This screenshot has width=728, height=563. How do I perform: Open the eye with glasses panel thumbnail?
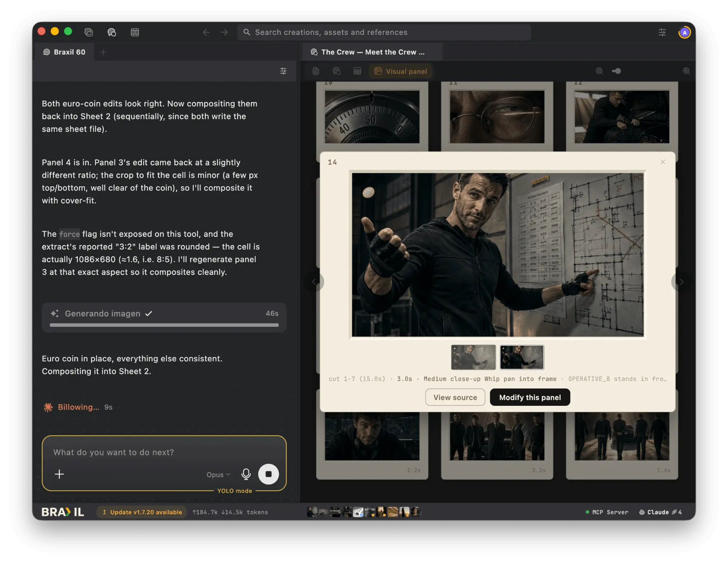(x=497, y=117)
